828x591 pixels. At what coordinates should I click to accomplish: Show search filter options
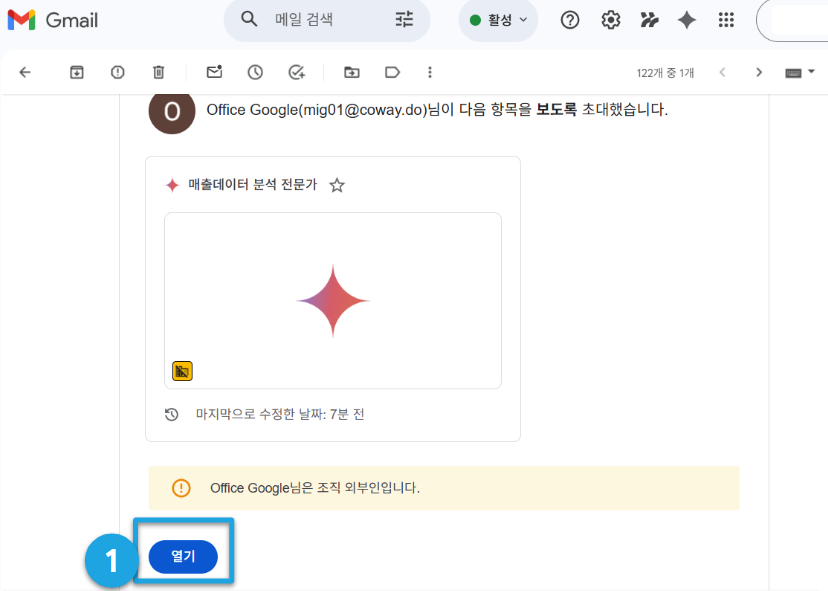[x=404, y=20]
